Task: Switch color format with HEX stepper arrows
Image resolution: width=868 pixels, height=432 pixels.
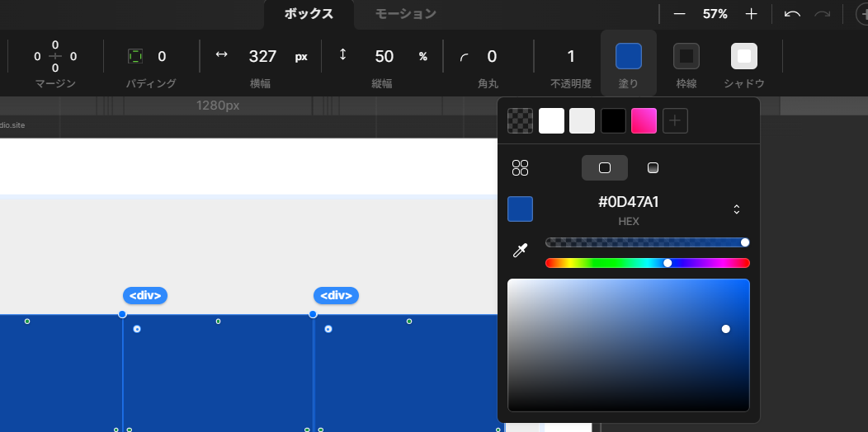Action: pyautogui.click(x=737, y=209)
